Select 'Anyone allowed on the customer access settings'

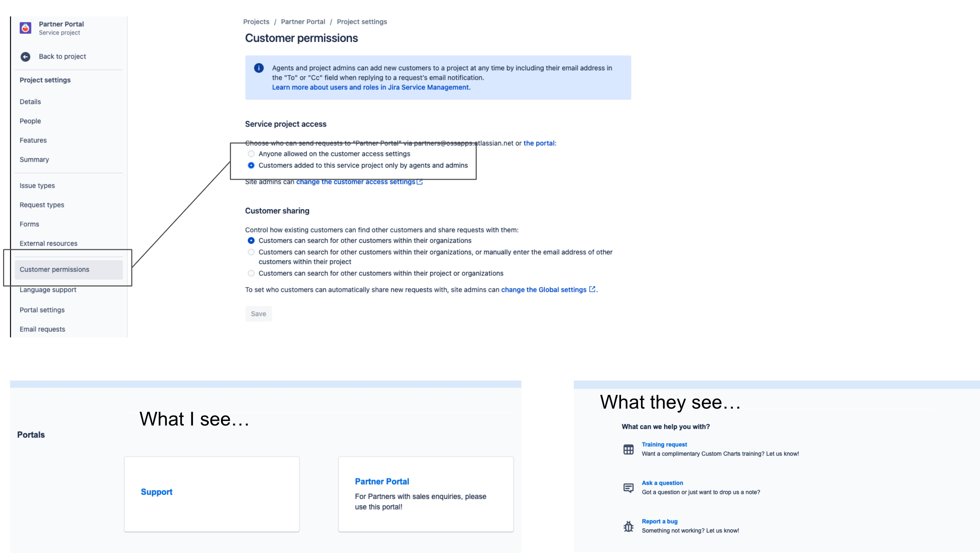point(251,154)
